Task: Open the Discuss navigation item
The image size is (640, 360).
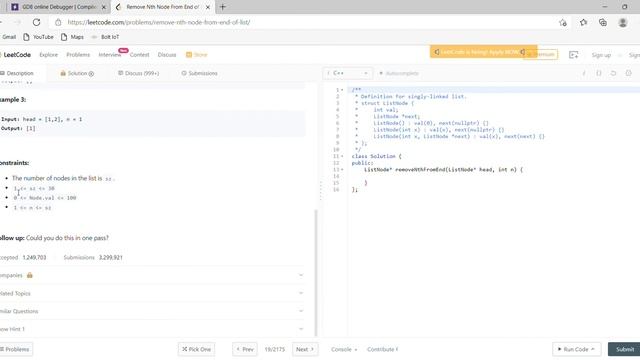Action: (167, 55)
